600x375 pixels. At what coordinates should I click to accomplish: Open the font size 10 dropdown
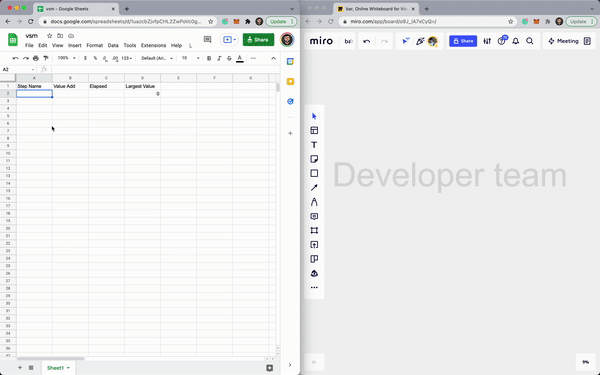(x=190, y=58)
